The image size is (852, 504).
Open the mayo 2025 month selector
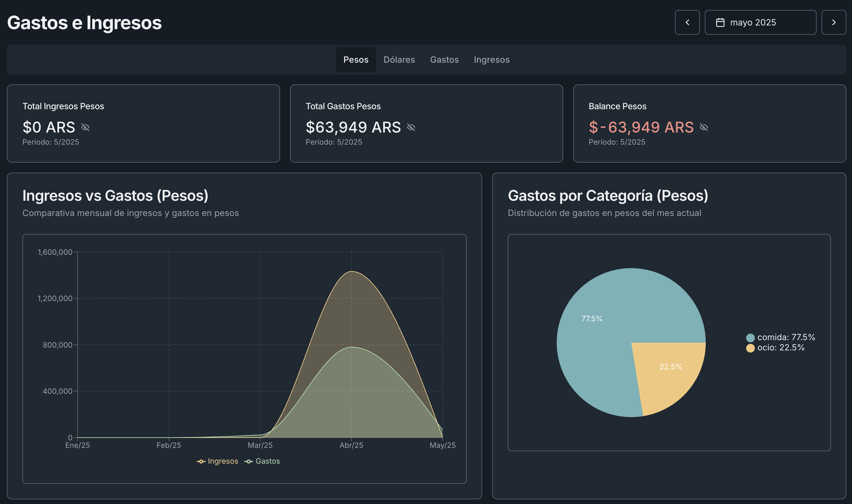pyautogui.click(x=761, y=22)
